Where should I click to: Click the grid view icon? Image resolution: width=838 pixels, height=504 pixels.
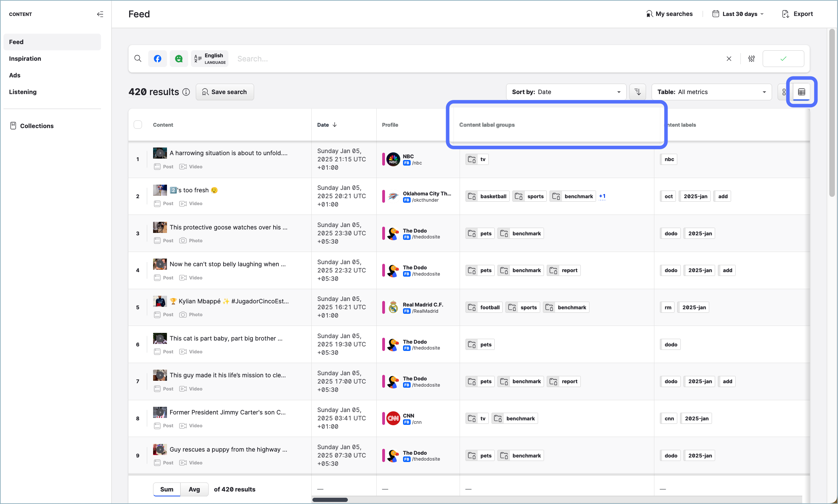(785, 92)
